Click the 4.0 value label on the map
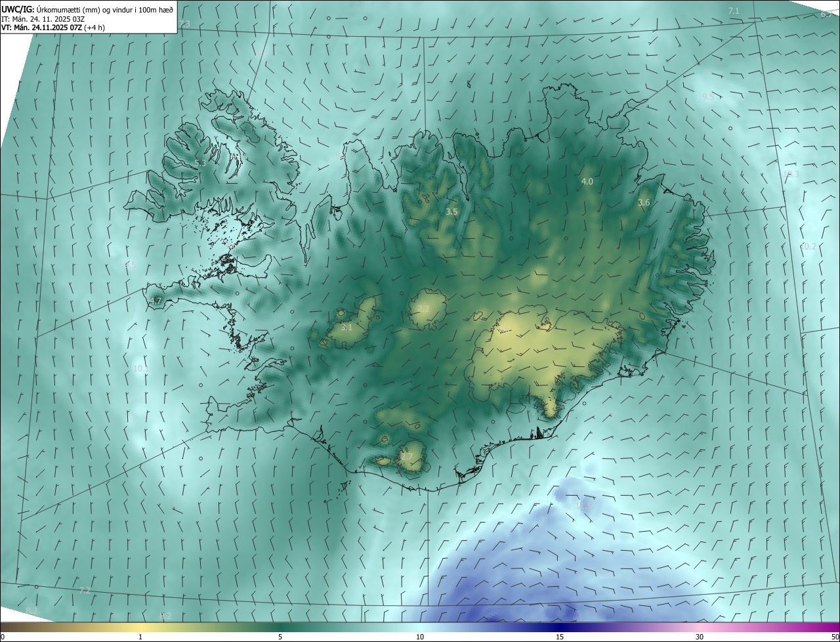Viewport: 840px width, 642px height. click(x=587, y=181)
